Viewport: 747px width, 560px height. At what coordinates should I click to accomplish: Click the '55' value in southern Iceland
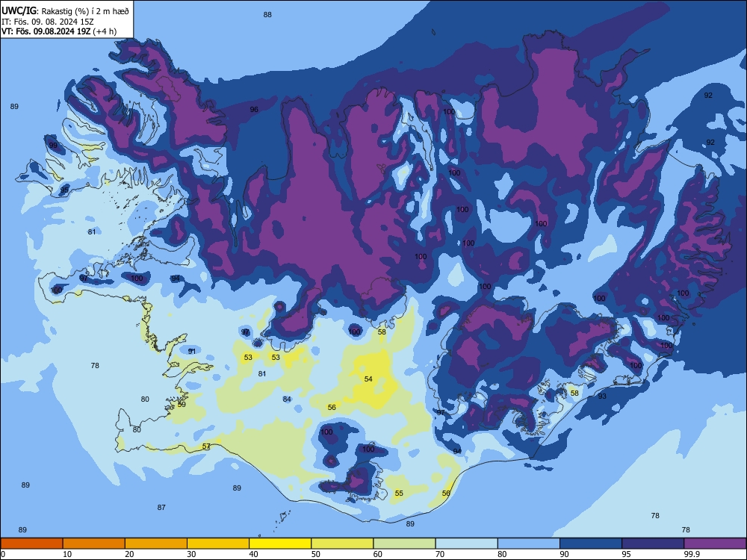[399, 494]
